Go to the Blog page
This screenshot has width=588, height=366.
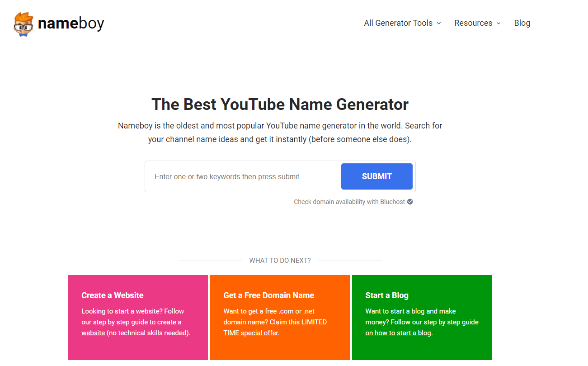point(522,23)
